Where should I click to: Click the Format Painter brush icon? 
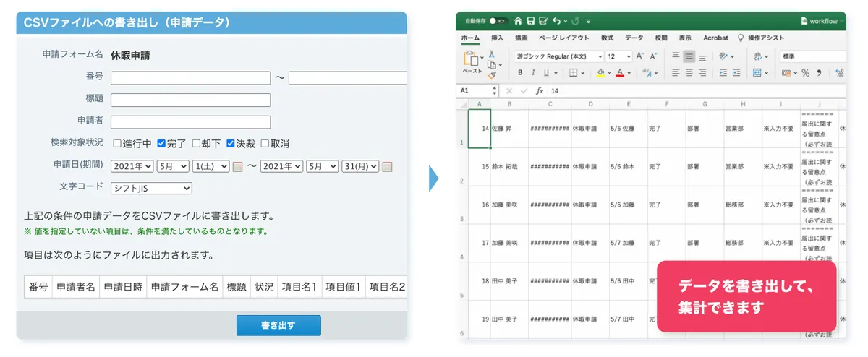491,74
